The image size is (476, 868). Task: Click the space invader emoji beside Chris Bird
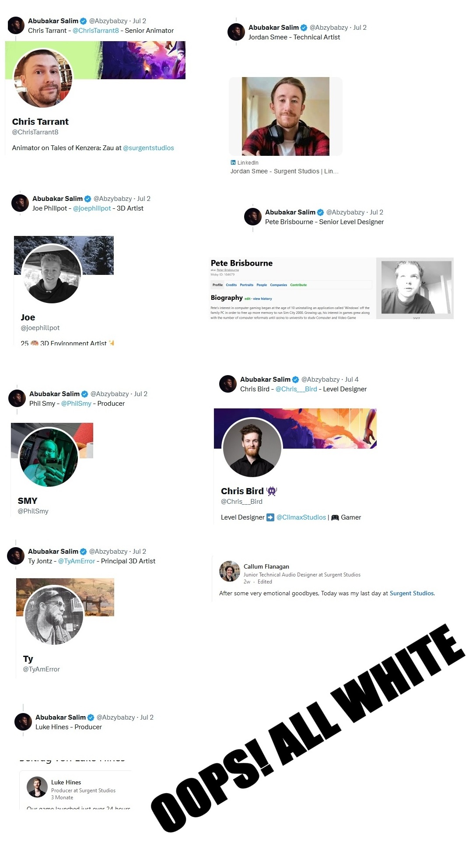click(x=272, y=491)
